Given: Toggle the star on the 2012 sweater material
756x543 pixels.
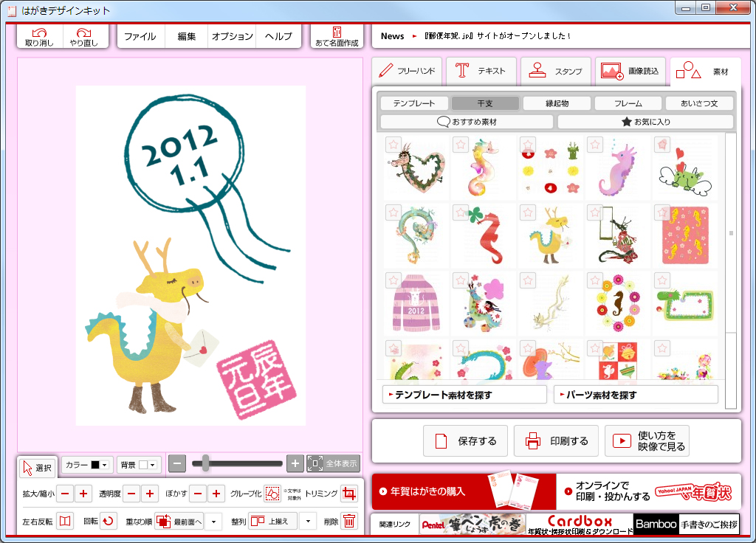Looking at the screenshot, I should [392, 280].
